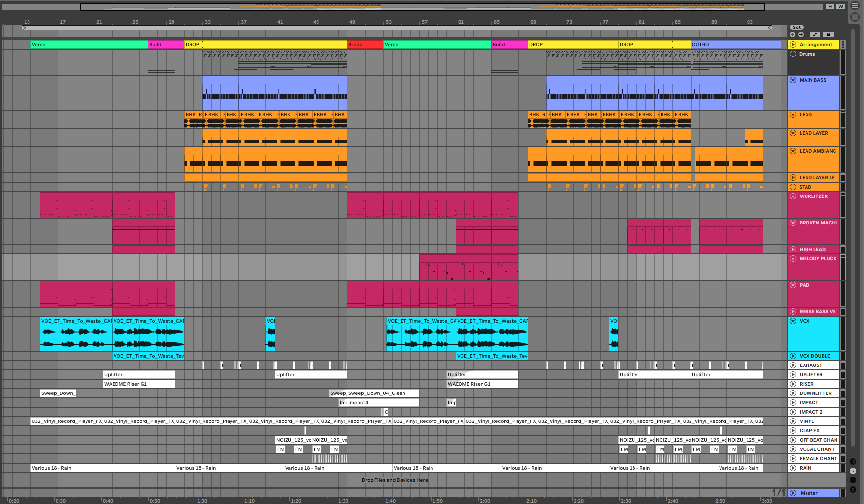Select the Drums group track name
The width and height of the screenshot is (864, 504).
[x=807, y=54]
